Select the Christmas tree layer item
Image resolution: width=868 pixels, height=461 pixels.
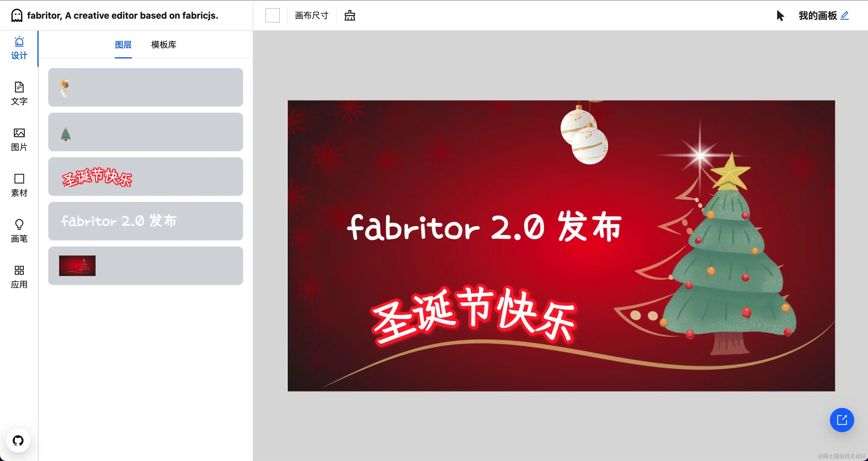[145, 132]
